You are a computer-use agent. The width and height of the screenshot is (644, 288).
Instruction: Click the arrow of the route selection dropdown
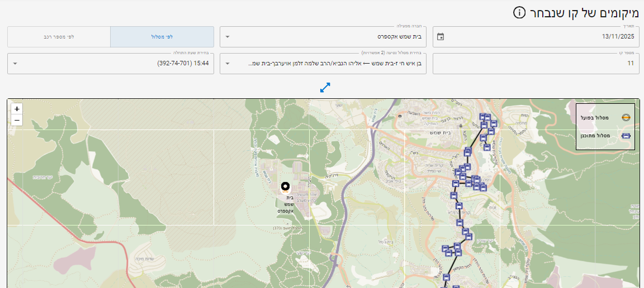coord(228,64)
